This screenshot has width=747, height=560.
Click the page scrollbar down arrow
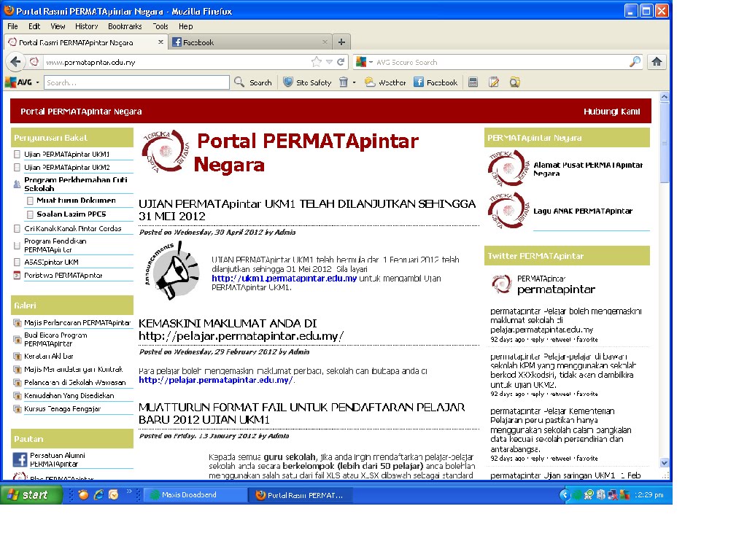pos(664,463)
